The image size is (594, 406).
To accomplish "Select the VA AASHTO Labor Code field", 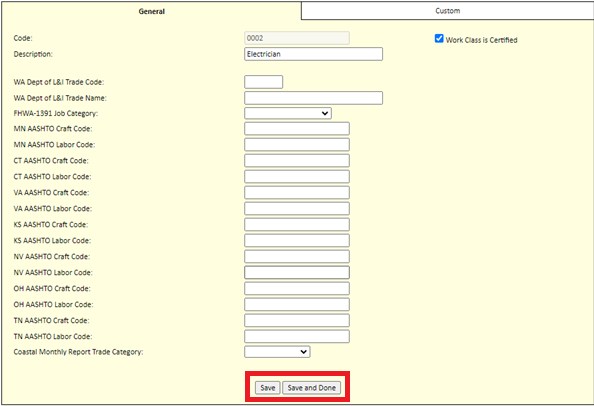I will [x=297, y=209].
